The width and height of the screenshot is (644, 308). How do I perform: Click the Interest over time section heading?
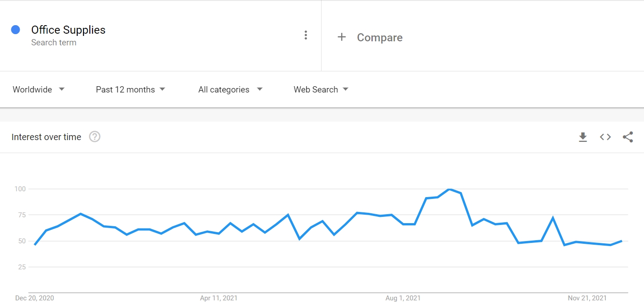tap(46, 137)
